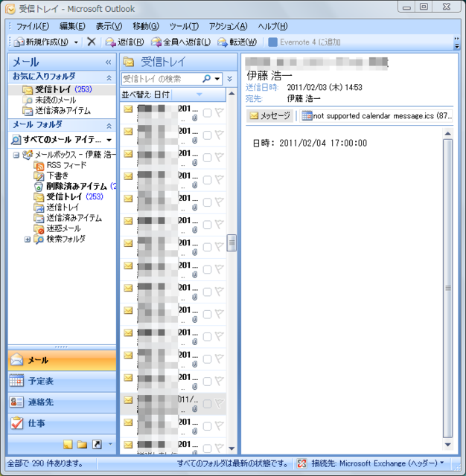
Task: Toggle category box of third message
Action: pyautogui.click(x=207, y=158)
